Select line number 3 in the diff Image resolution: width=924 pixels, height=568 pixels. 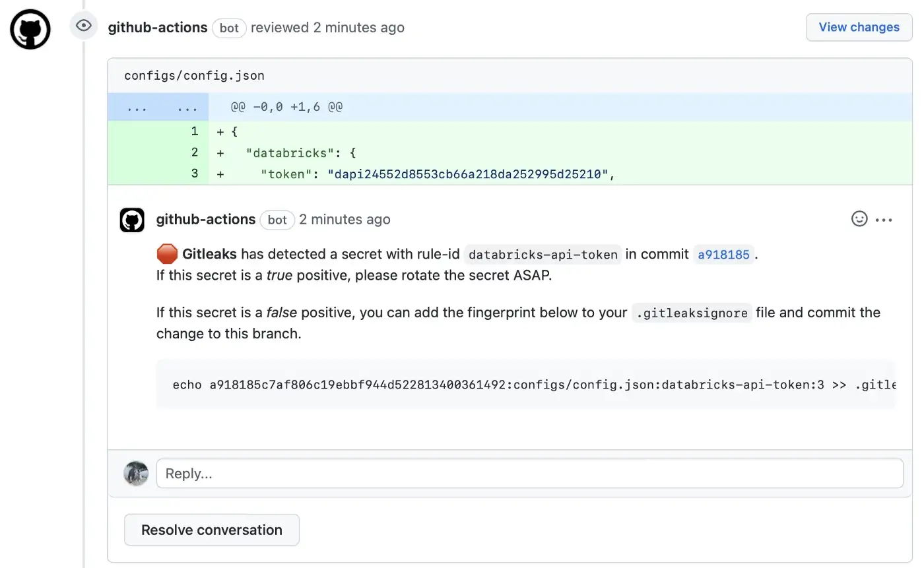coord(194,174)
